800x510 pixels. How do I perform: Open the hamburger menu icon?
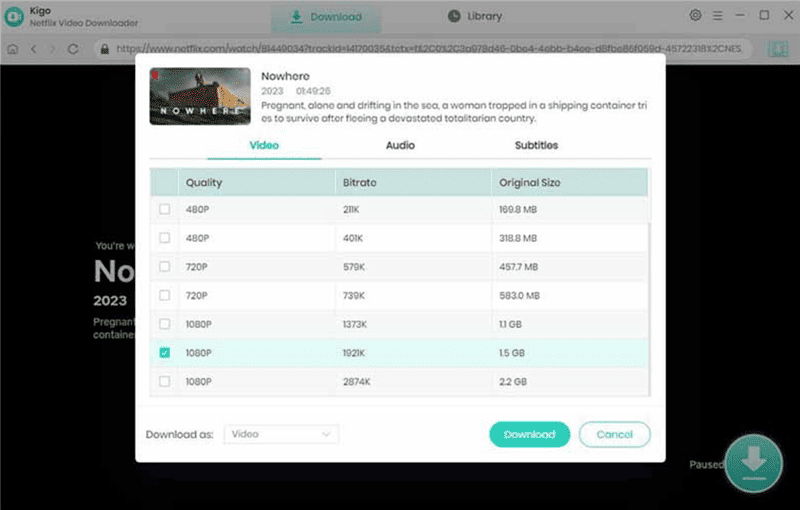coord(717,16)
